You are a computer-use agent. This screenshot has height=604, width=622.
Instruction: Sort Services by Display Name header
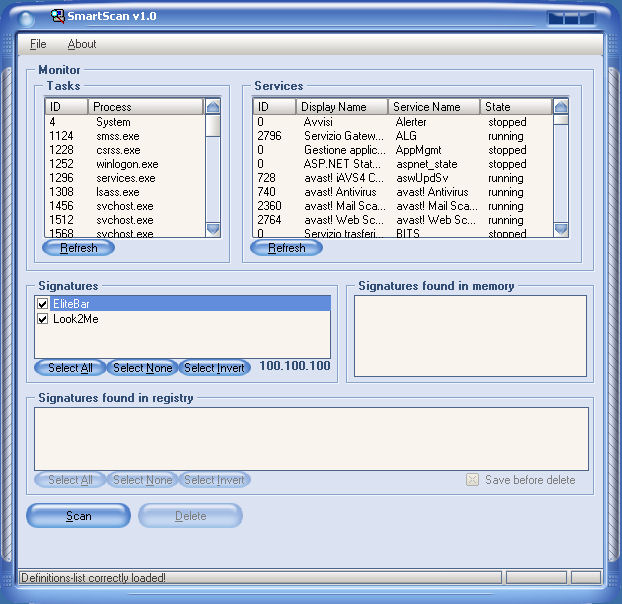[342, 107]
